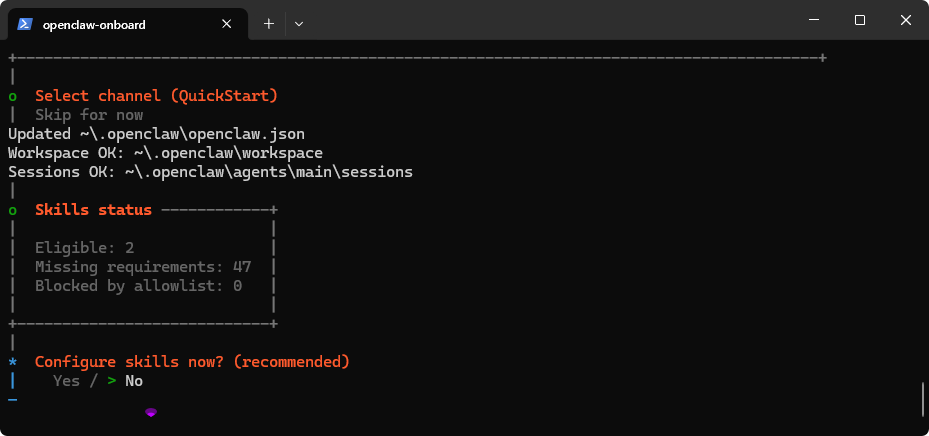Viewport: 929px width, 436px height.
Task: Click the Sessions OK path line
Action: (x=210, y=172)
